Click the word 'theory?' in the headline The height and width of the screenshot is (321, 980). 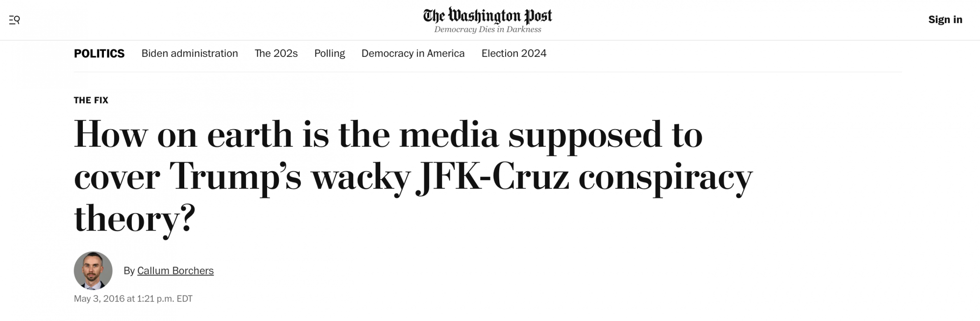pyautogui.click(x=135, y=219)
